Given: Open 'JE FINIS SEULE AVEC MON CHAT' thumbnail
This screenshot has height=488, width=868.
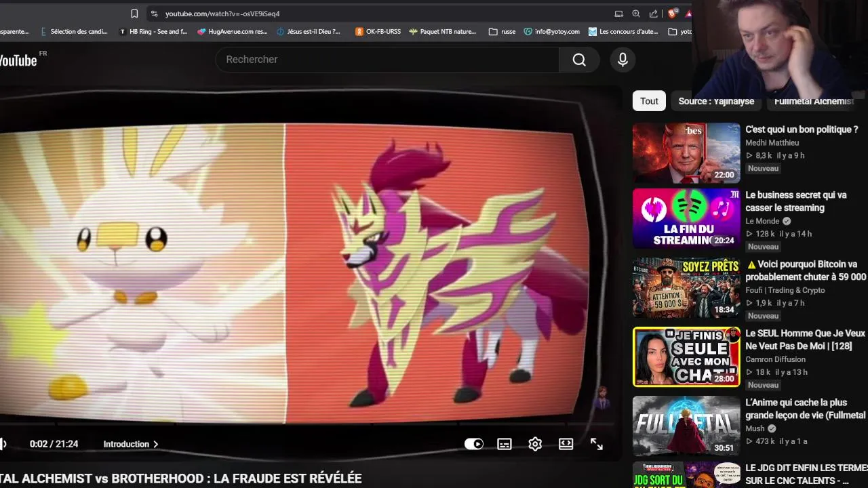Looking at the screenshot, I should [x=686, y=357].
